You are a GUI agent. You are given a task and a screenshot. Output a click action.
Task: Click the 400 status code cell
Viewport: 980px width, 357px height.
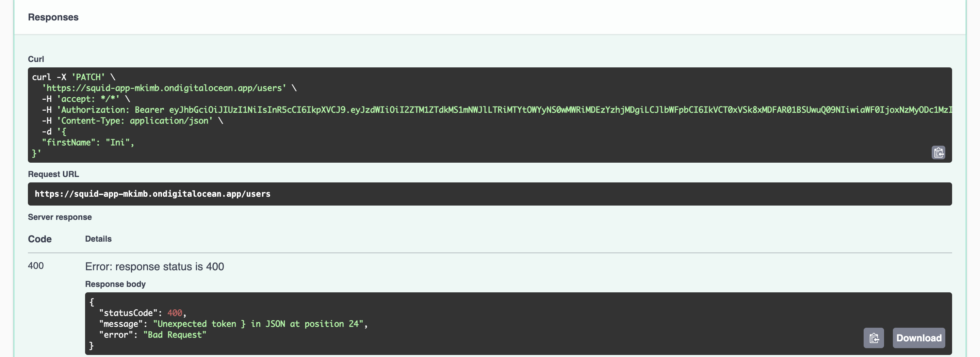[36, 266]
